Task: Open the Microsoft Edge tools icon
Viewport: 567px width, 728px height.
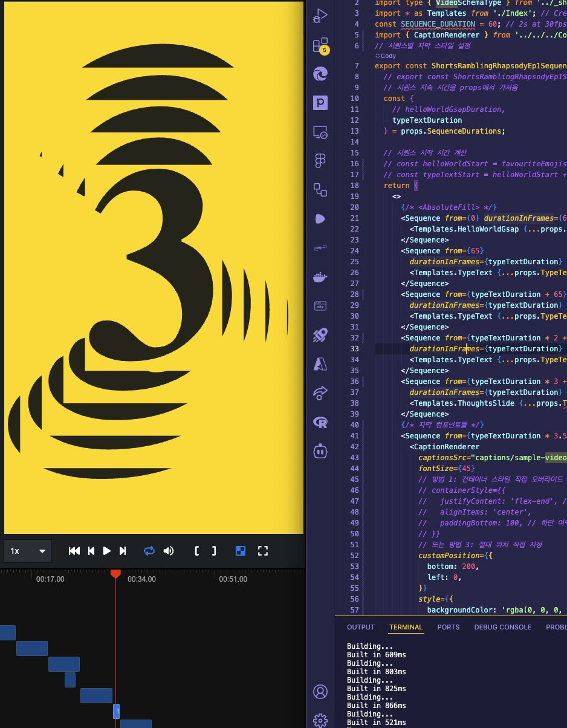Action: 320,74
